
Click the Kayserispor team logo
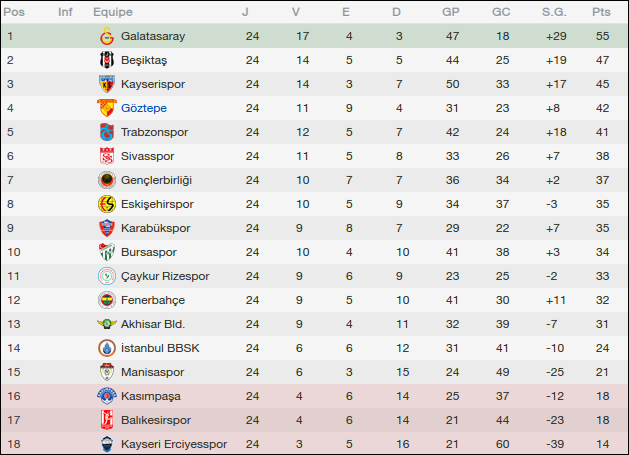pyautogui.click(x=106, y=84)
